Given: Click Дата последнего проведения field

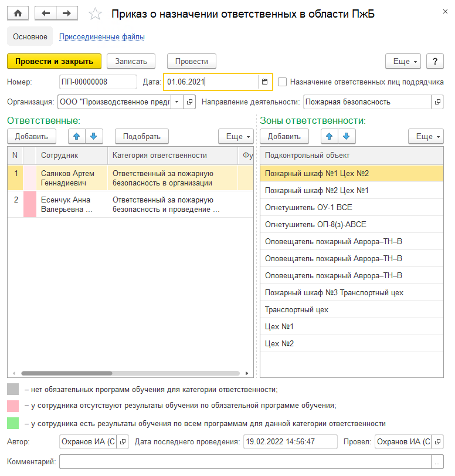Looking at the screenshot, I should click(x=290, y=441).
